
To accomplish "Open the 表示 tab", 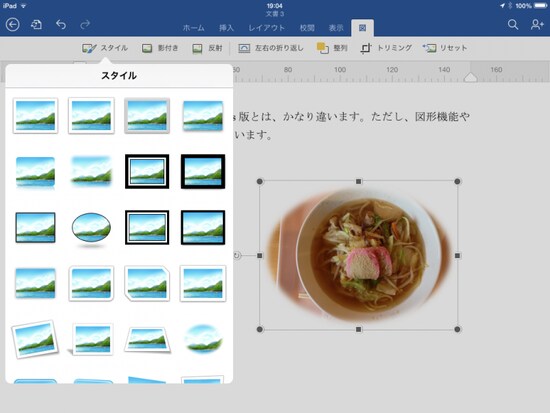I will (x=336, y=28).
